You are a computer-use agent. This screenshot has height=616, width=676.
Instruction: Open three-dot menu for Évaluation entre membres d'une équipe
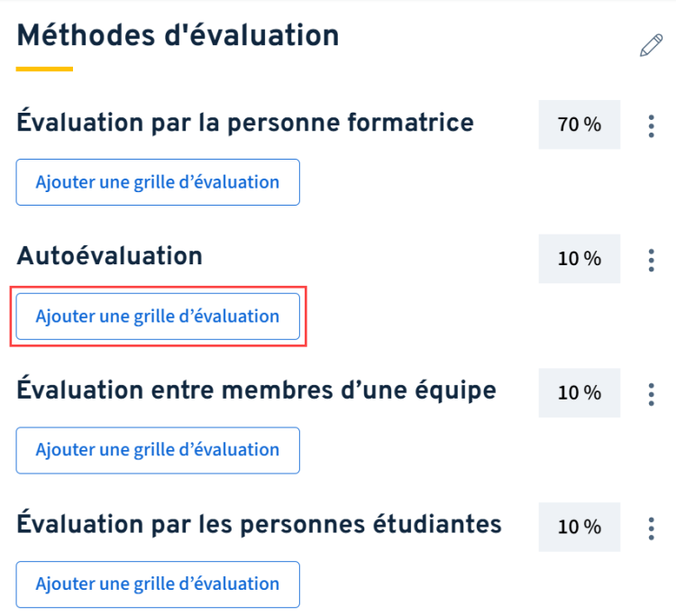pyautogui.click(x=651, y=394)
